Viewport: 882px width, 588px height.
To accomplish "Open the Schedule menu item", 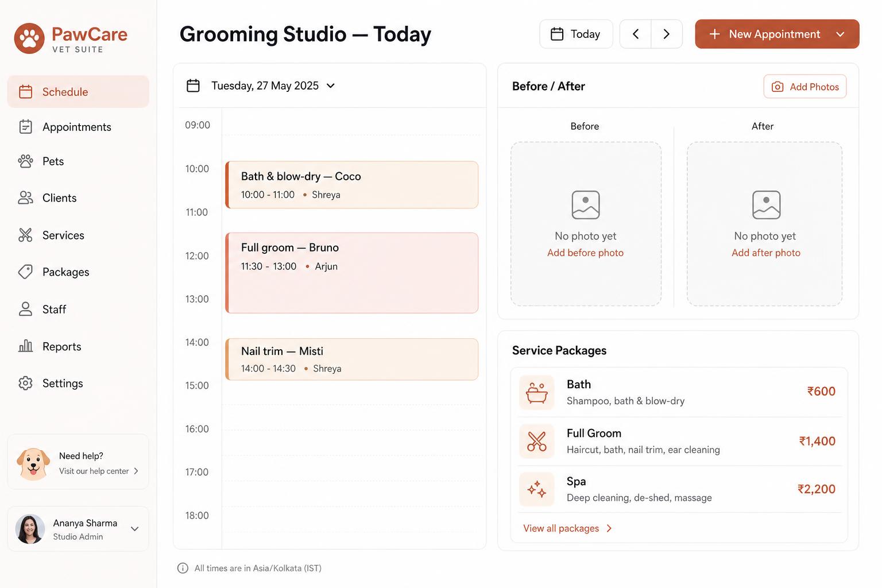I will [x=78, y=92].
